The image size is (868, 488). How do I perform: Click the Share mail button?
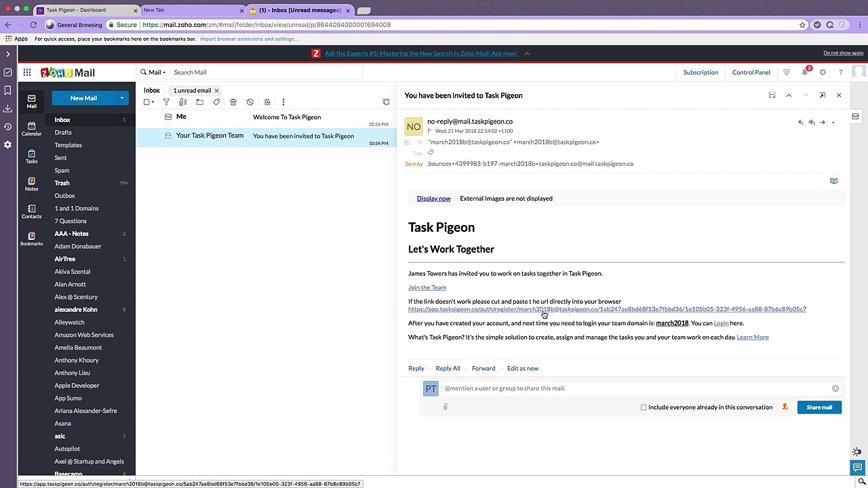click(x=819, y=407)
